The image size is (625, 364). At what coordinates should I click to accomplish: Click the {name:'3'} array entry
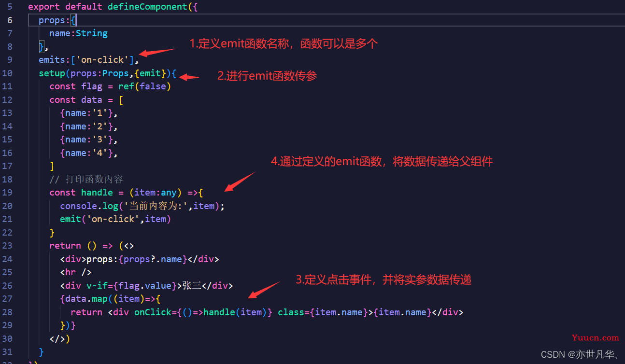tap(86, 140)
